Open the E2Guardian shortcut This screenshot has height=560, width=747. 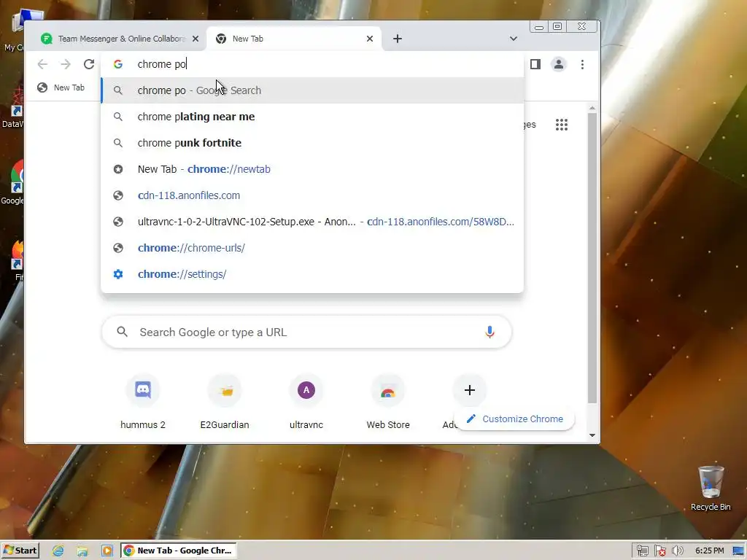pyautogui.click(x=225, y=402)
